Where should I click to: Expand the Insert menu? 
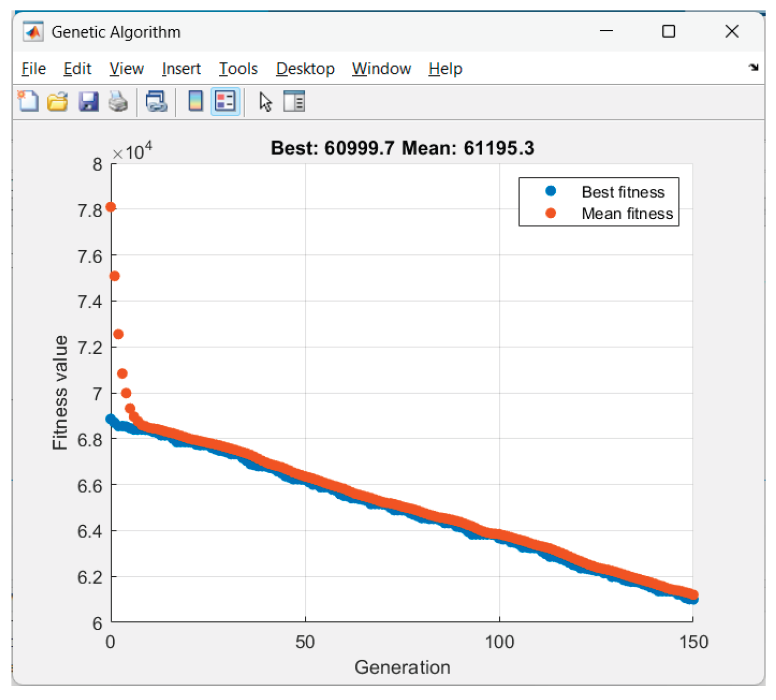[181, 69]
